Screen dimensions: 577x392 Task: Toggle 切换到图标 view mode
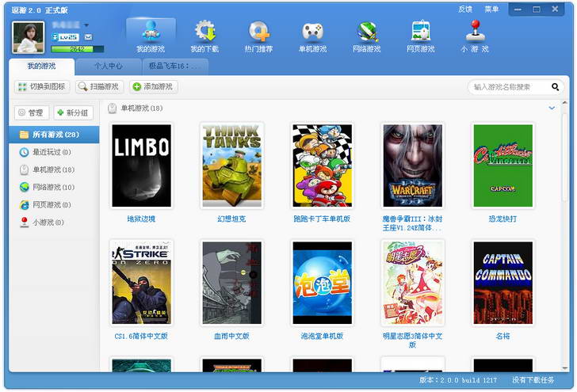click(43, 87)
